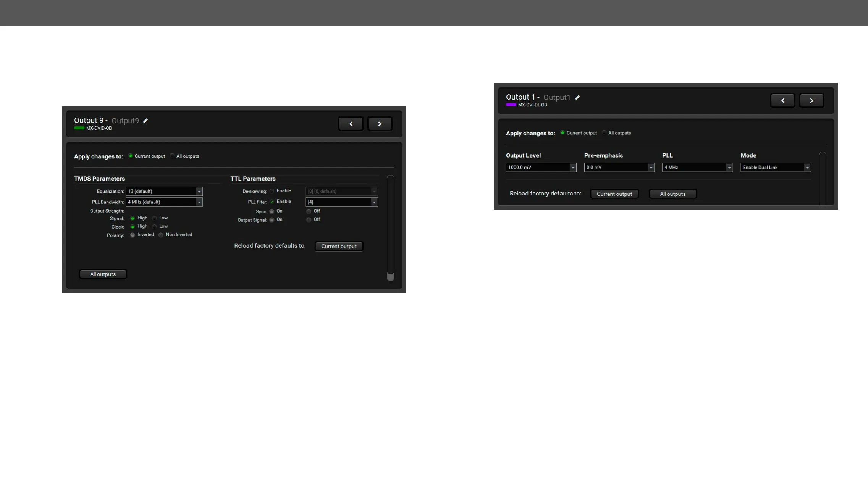Click pencil edit icon next to Output1
The width and height of the screenshot is (868, 487).
coord(577,98)
